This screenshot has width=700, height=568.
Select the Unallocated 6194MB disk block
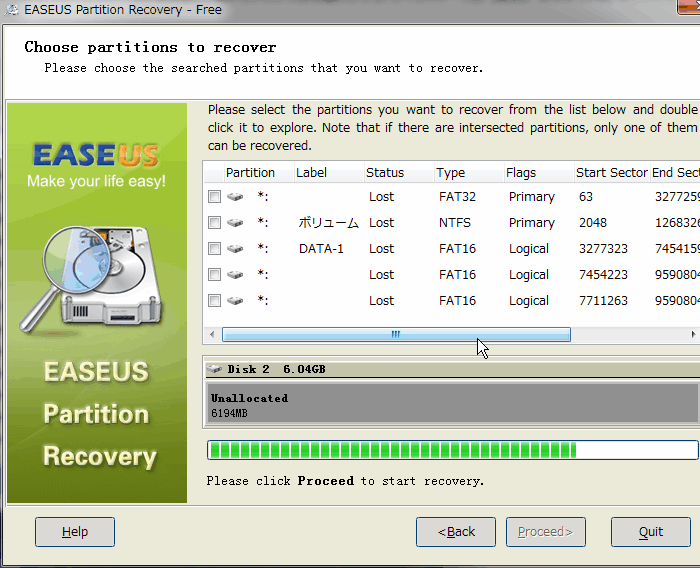(452, 404)
